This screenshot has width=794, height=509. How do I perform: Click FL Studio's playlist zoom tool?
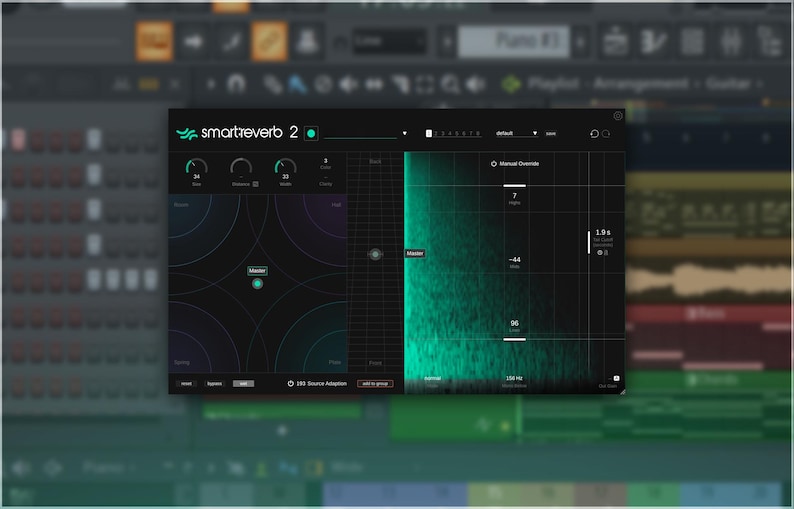point(450,84)
